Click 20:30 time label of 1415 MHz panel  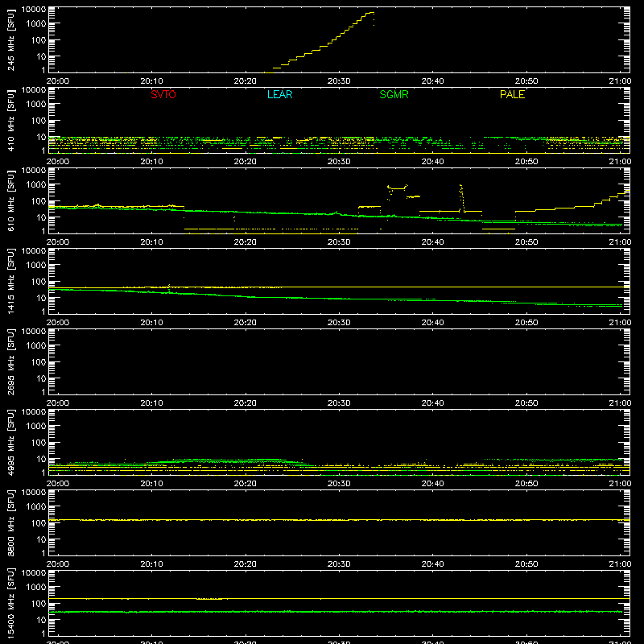339,323
